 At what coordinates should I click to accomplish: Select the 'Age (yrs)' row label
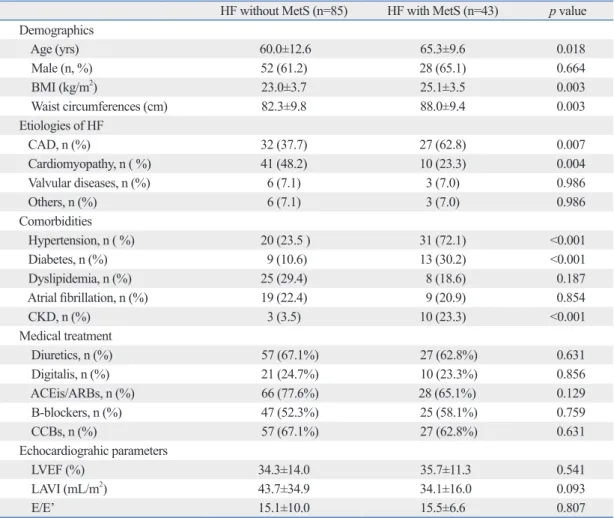click(x=55, y=49)
